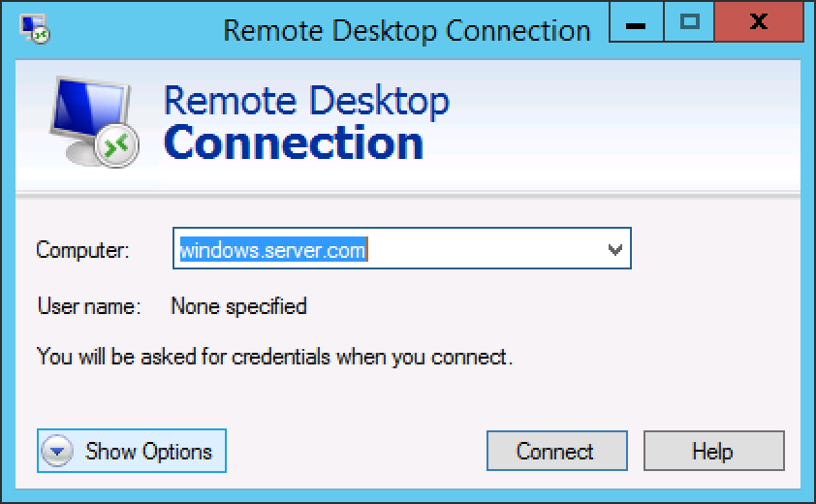Viewport: 816px width, 504px height.
Task: Click the round chevron icon beside Show Options
Action: click(59, 452)
